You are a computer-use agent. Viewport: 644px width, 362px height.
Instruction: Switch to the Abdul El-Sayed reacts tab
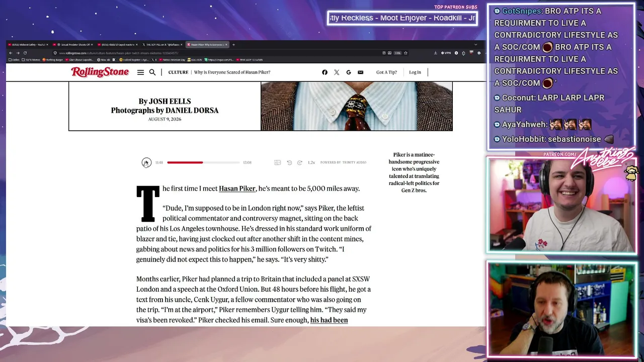pos(117,45)
